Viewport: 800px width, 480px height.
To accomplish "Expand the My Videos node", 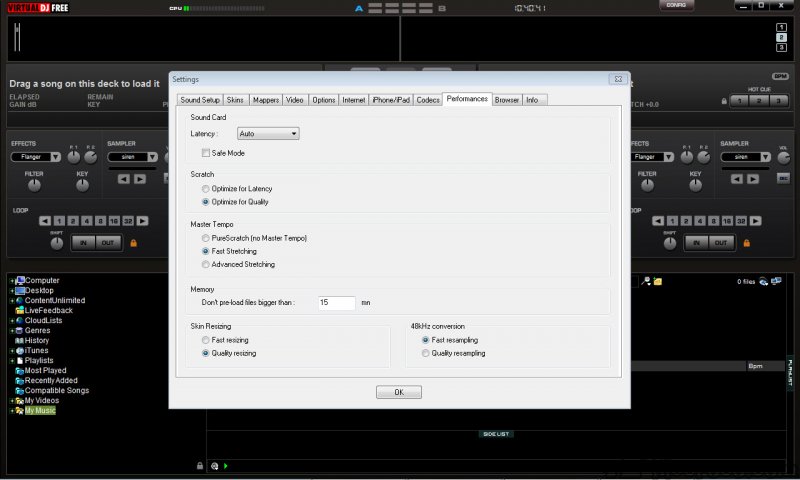I will click(x=12, y=401).
